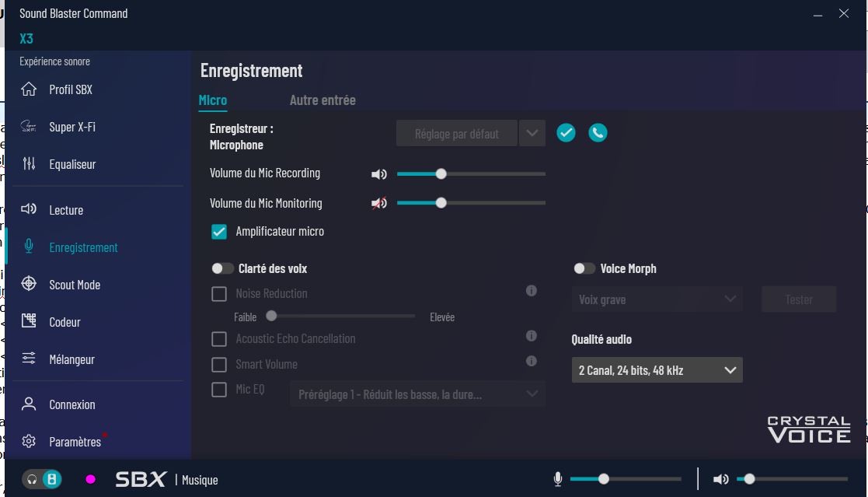This screenshot has height=497, width=868.
Task: Unmute the Mic Monitoring speaker icon
Action: click(x=378, y=204)
